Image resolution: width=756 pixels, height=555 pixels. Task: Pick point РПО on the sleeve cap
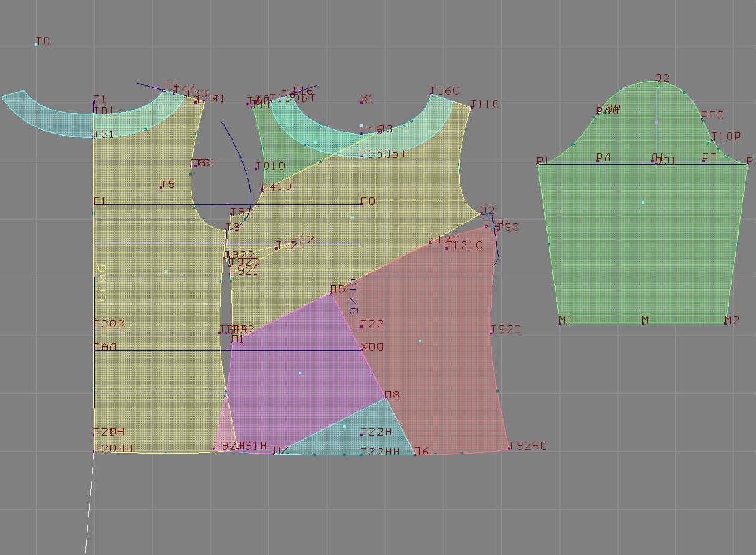pyautogui.click(x=702, y=119)
